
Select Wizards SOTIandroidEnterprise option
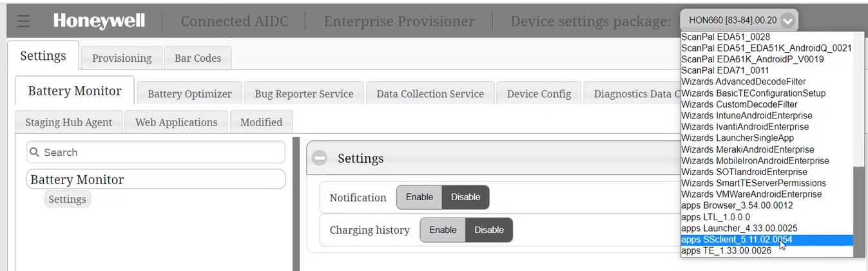(767, 172)
